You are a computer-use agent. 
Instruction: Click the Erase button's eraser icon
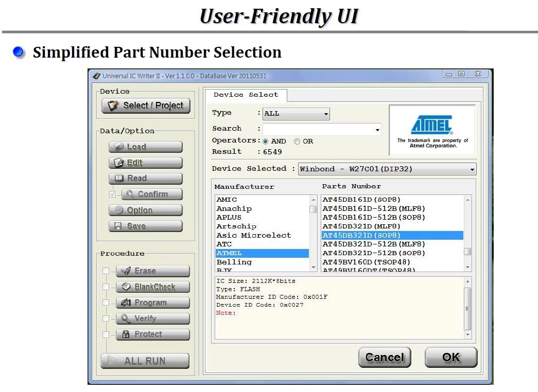click(126, 271)
